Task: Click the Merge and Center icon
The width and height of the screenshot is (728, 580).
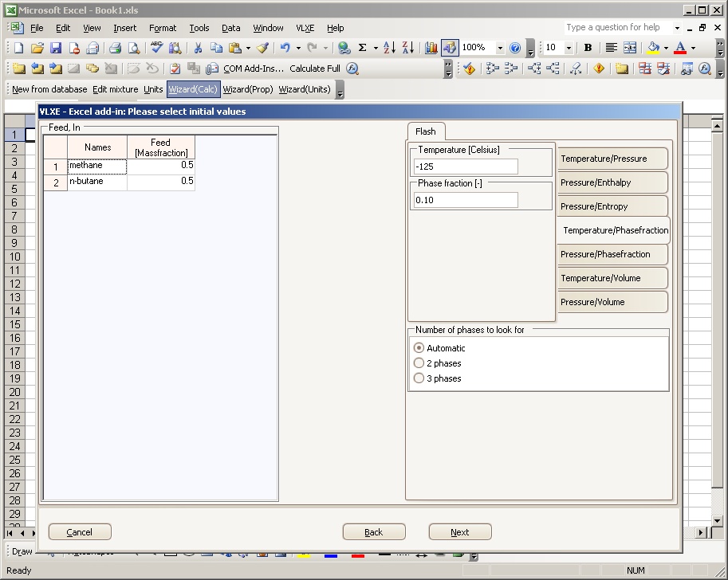Action: coord(630,47)
